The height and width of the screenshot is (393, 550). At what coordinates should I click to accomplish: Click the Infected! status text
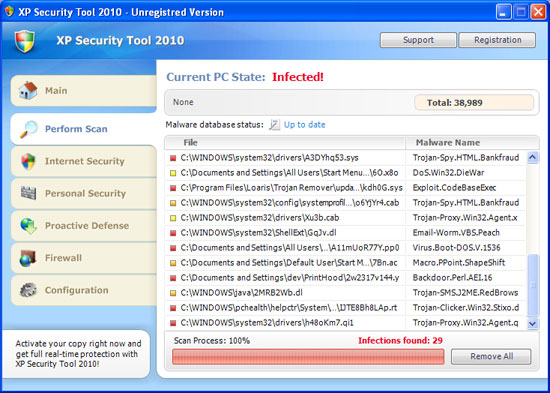coord(298,77)
